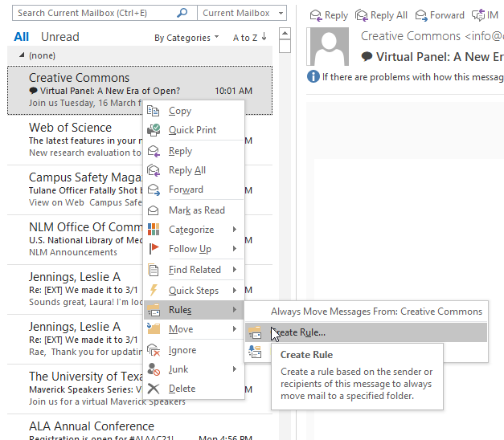Choose Quick Print from the context menu
This screenshot has height=440, width=504.
pos(194,130)
